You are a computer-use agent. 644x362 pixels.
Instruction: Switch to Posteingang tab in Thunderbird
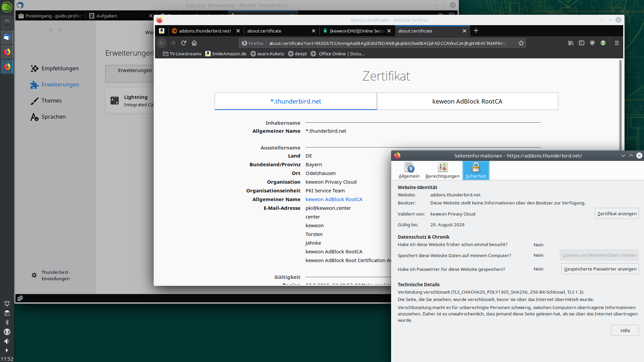point(51,16)
